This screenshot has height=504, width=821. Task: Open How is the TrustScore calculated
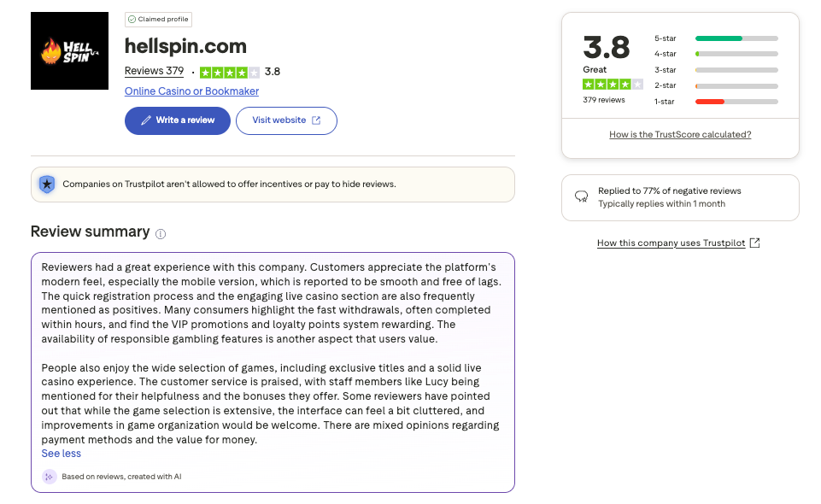[680, 135]
